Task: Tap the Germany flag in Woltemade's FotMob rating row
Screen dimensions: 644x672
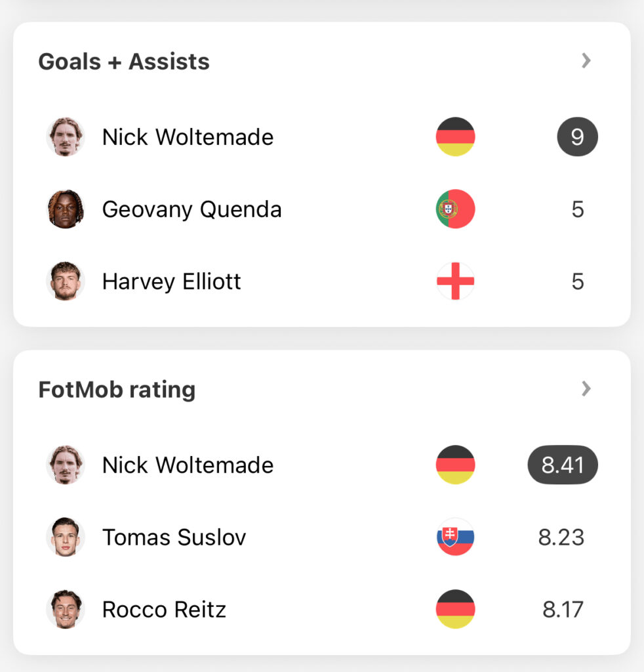Action: tap(455, 465)
